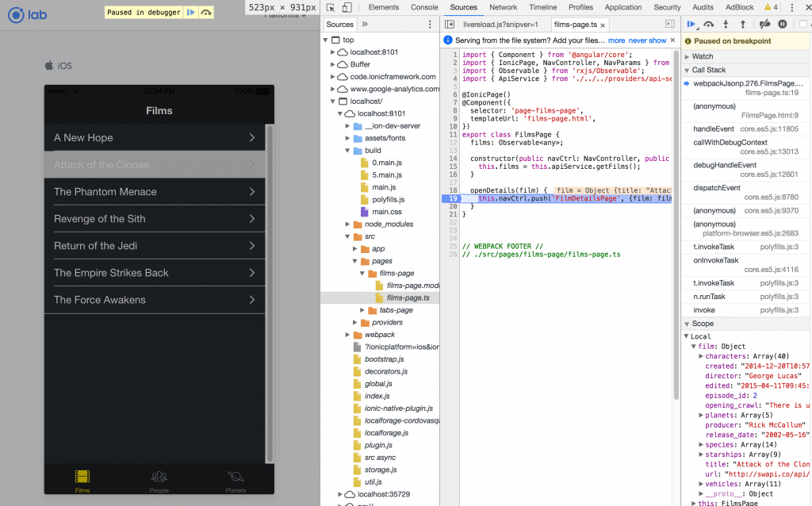This screenshot has width=812, height=506.
Task: Open The Phantom Menace film row
Action: click(x=155, y=192)
